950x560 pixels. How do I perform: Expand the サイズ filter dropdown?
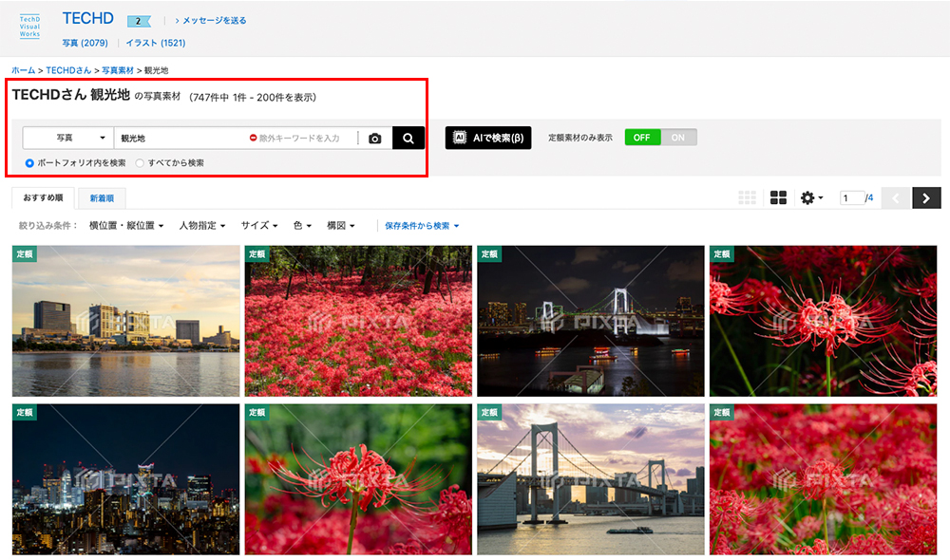pos(258,225)
